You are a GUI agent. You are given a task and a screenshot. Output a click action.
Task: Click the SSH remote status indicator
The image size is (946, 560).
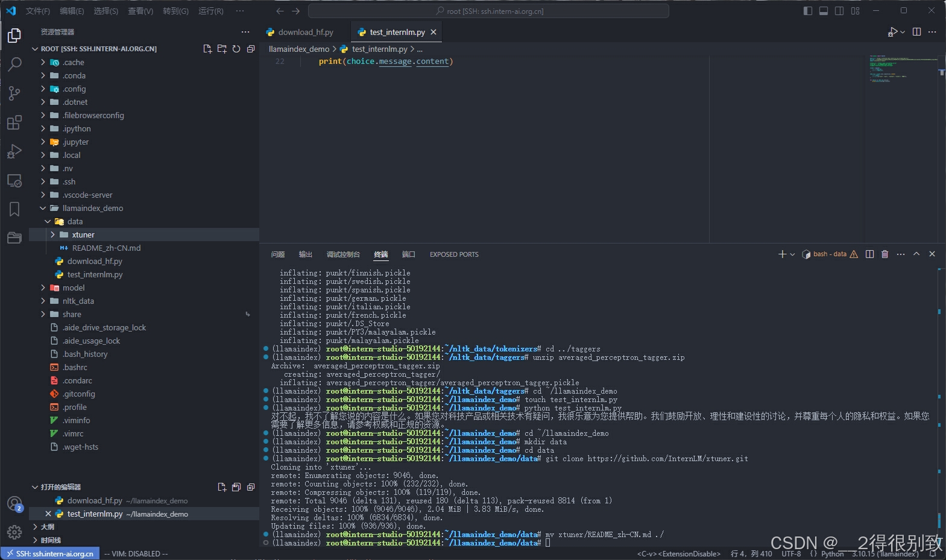pos(50,553)
